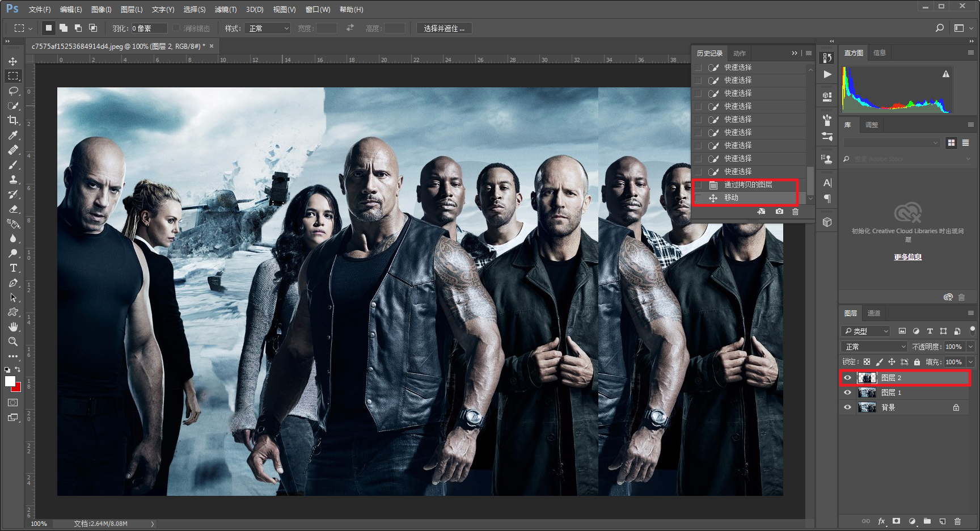The width and height of the screenshot is (980, 531).
Task: Select the Zoom tool in the toolbox
Action: [x=12, y=342]
